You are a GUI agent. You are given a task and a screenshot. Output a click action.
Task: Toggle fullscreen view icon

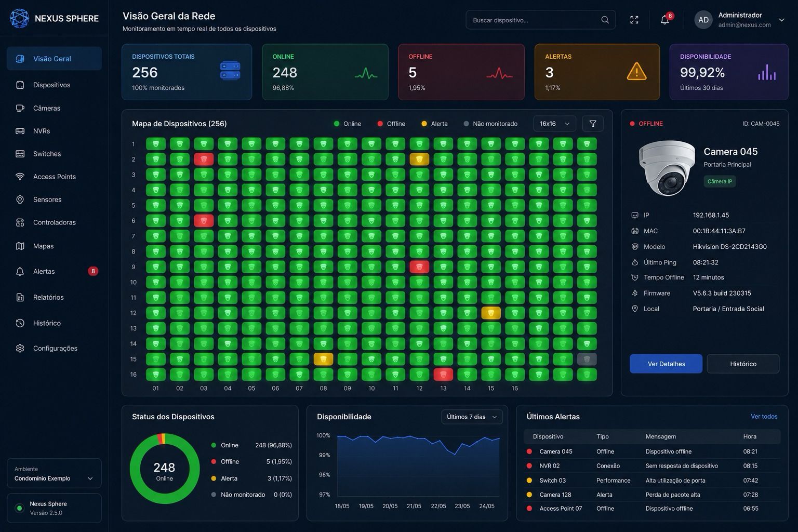(x=634, y=20)
